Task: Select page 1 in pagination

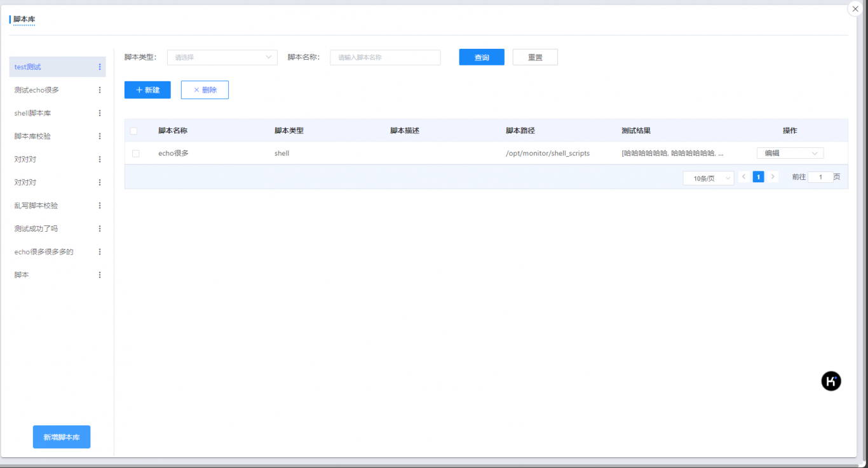Action: click(x=758, y=177)
